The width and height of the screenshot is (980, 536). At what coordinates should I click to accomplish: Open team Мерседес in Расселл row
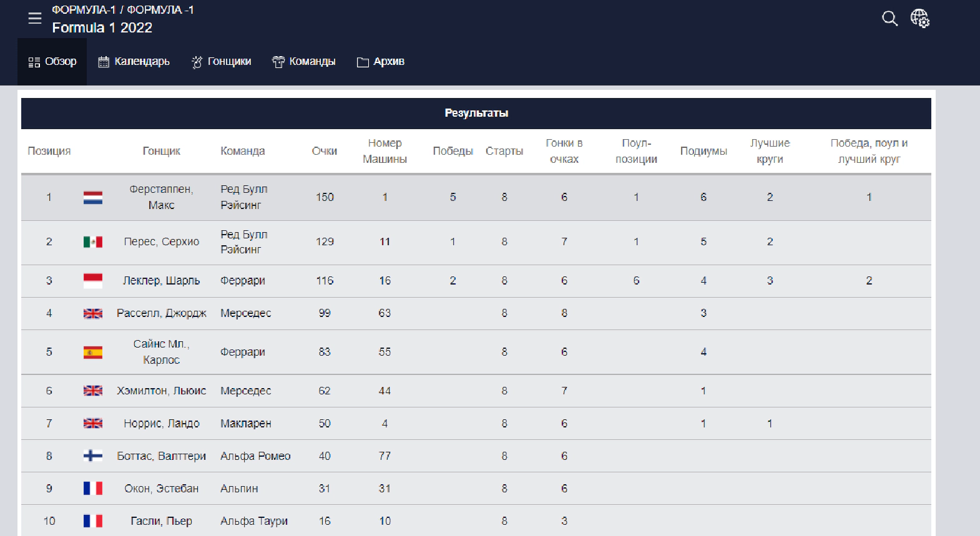(246, 313)
